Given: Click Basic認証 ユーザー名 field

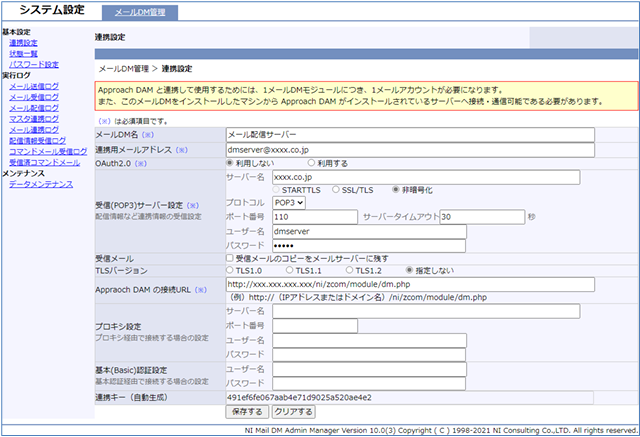Looking at the screenshot, I should click(369, 369).
